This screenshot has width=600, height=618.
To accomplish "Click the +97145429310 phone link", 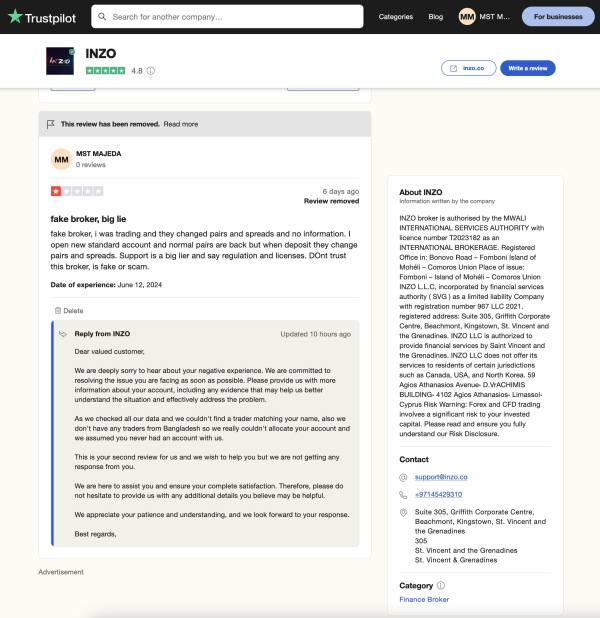I will (438, 494).
